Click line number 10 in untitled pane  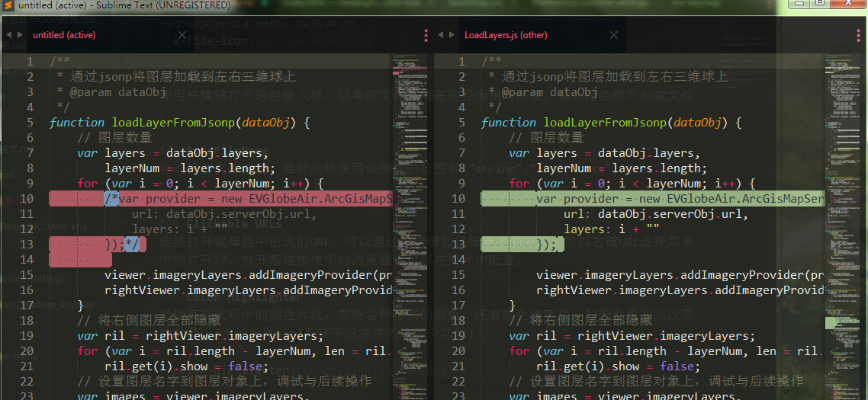click(x=27, y=199)
